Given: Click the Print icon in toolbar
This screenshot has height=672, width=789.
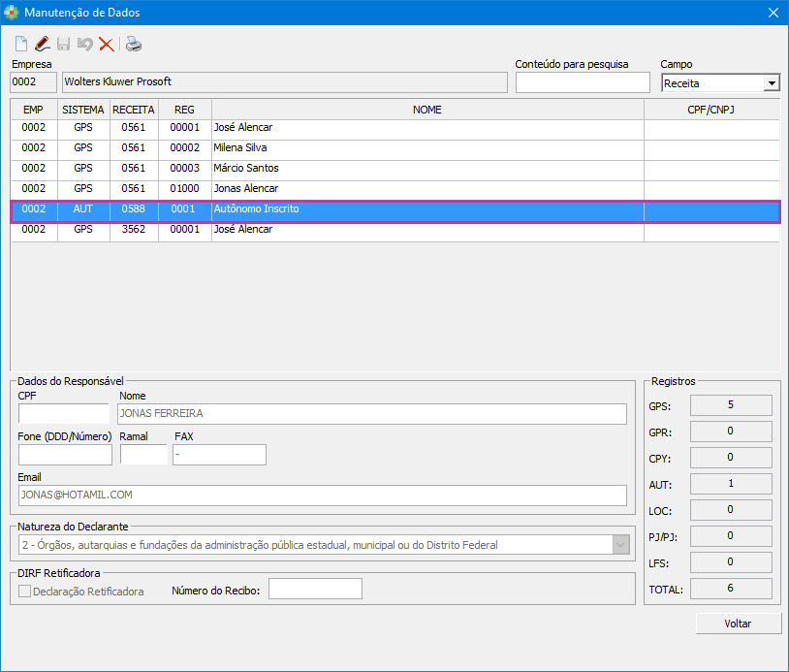Looking at the screenshot, I should tap(134, 44).
